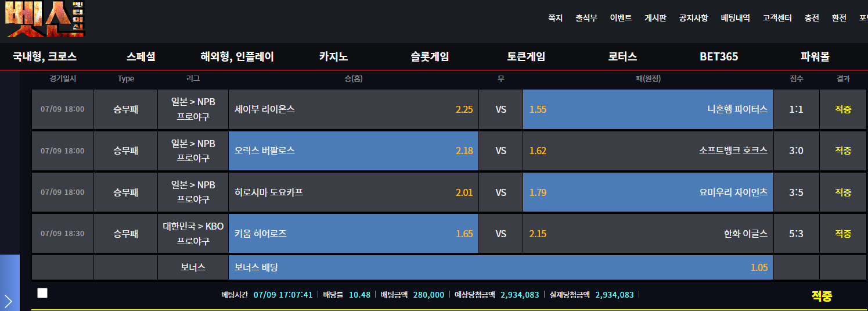Open the BET365 tab
Viewport: 868px width, 311px height.
tap(719, 57)
